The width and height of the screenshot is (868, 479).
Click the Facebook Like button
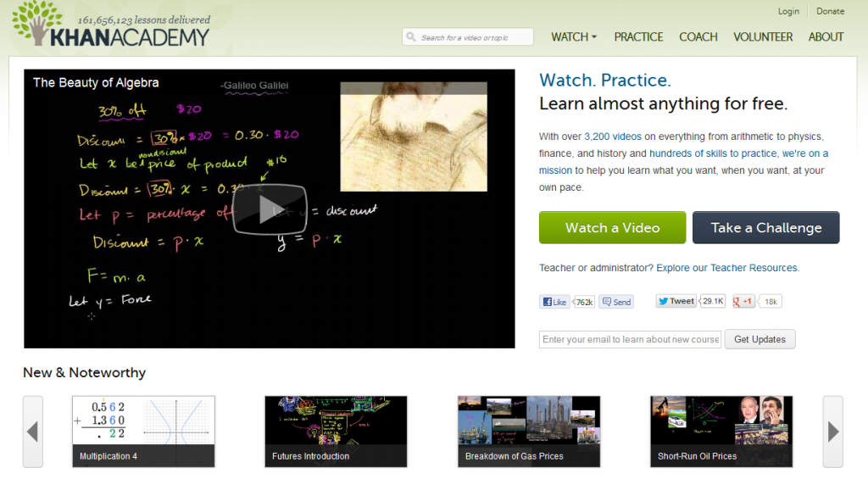[x=554, y=302]
